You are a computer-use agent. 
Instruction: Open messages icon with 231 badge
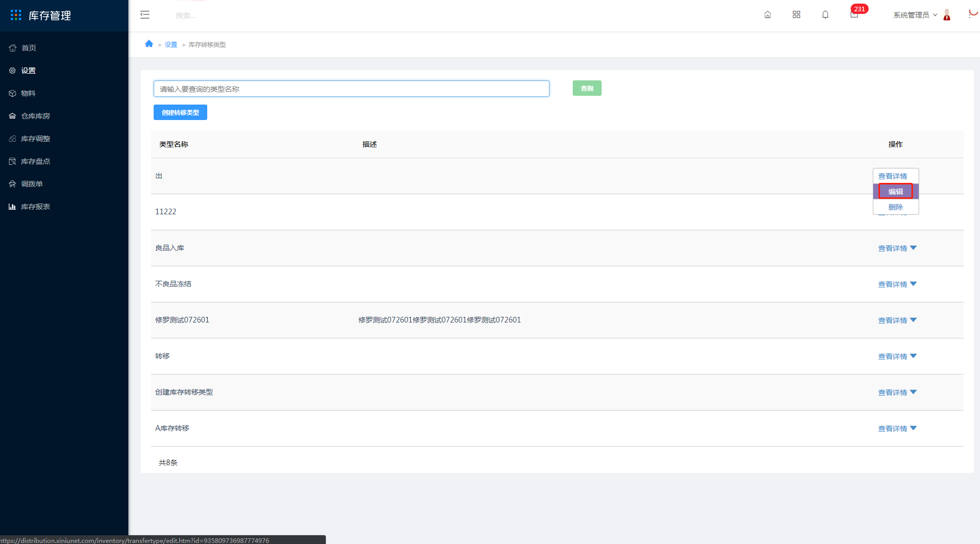854,14
